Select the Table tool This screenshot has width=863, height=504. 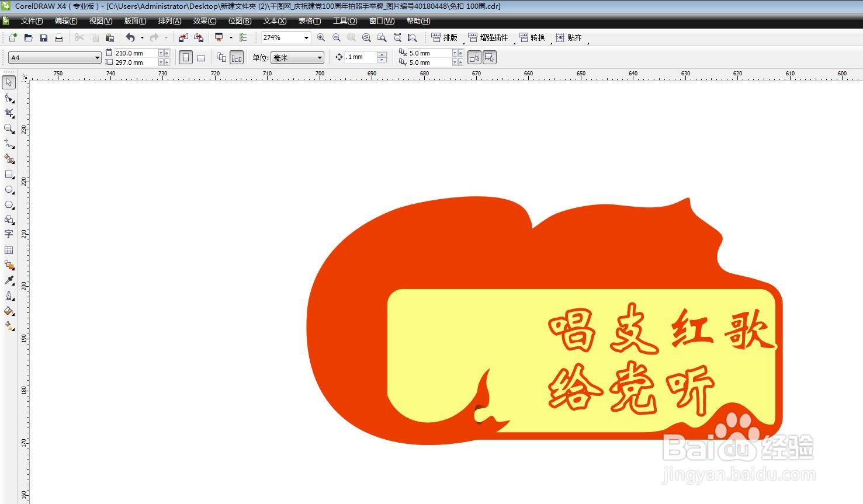(9, 250)
